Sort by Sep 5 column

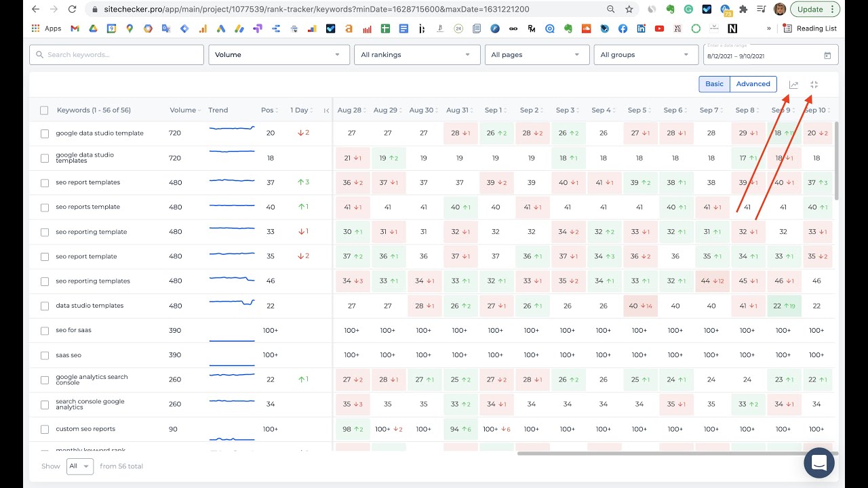click(639, 110)
